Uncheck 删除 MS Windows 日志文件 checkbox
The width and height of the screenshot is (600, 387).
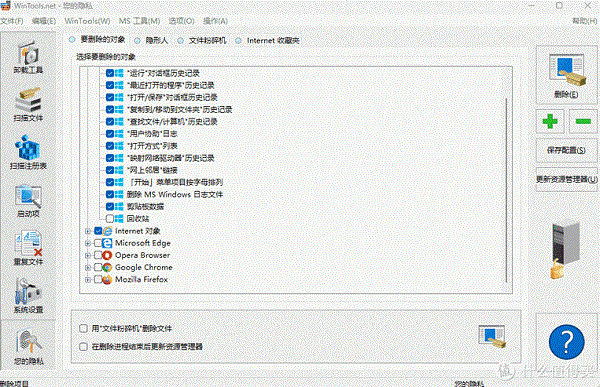(x=110, y=194)
